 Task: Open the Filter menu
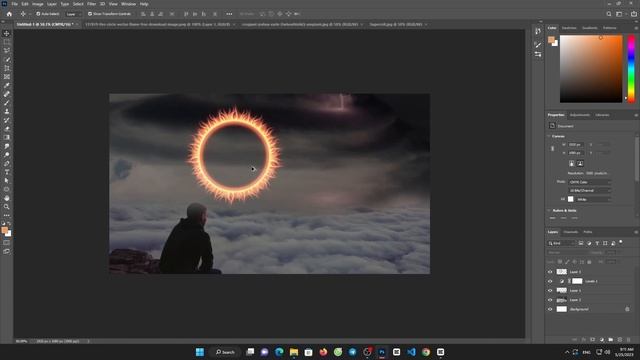[x=91, y=4]
